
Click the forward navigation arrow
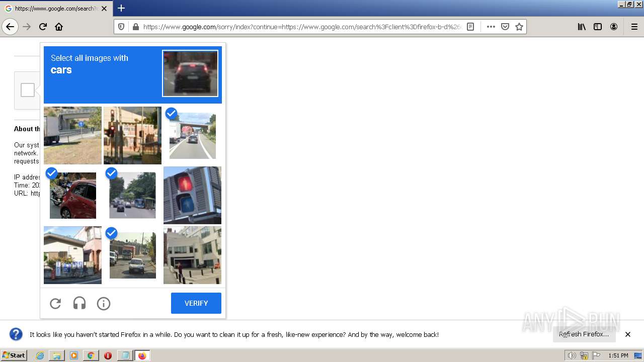click(x=27, y=27)
